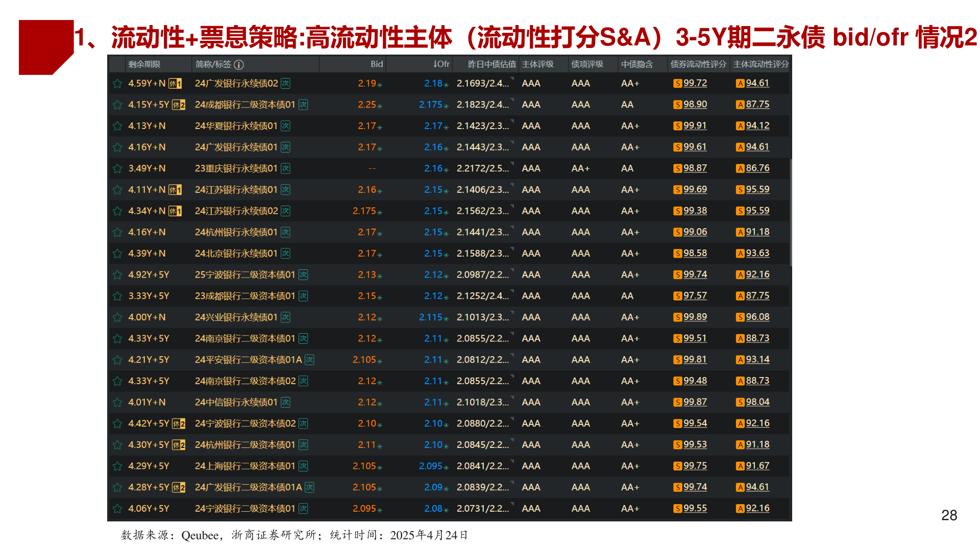
Task: Click 主体流动性评分 column header
Action: 761,64
